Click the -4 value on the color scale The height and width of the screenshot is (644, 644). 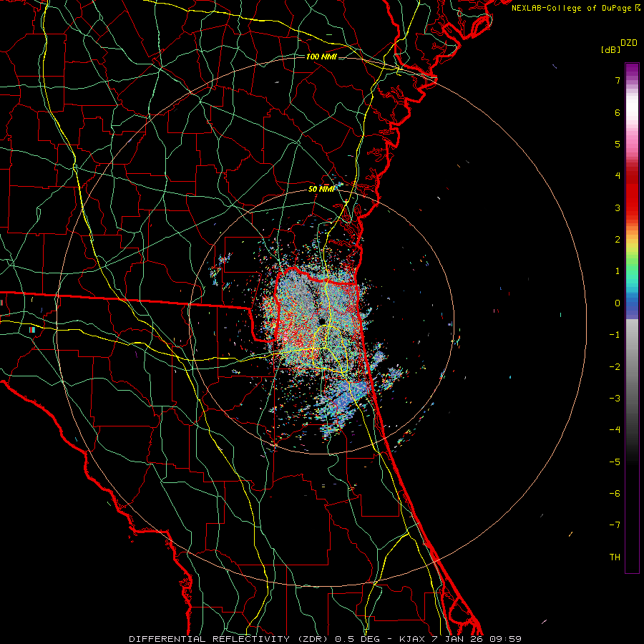click(615, 430)
